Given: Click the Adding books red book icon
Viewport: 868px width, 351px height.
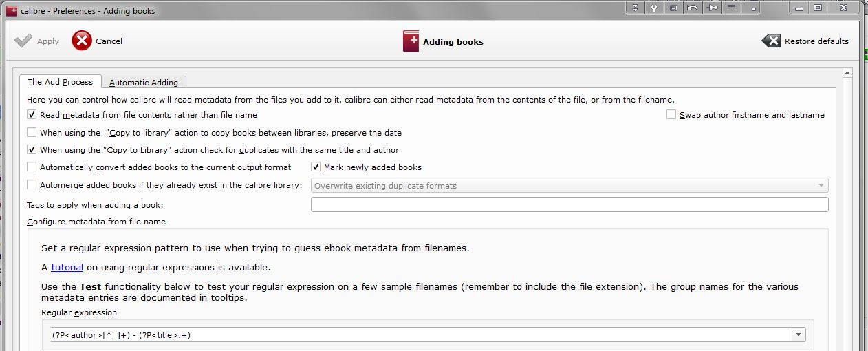Looking at the screenshot, I should pyautogui.click(x=411, y=41).
